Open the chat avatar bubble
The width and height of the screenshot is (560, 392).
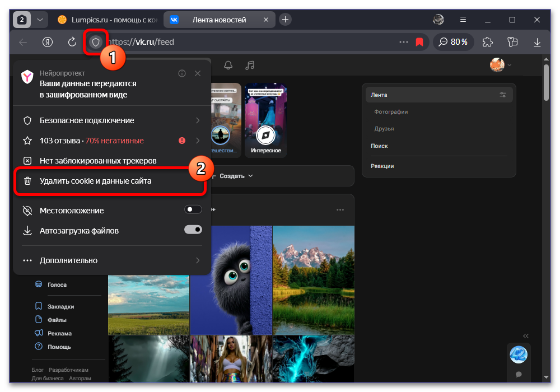pyautogui.click(x=518, y=355)
